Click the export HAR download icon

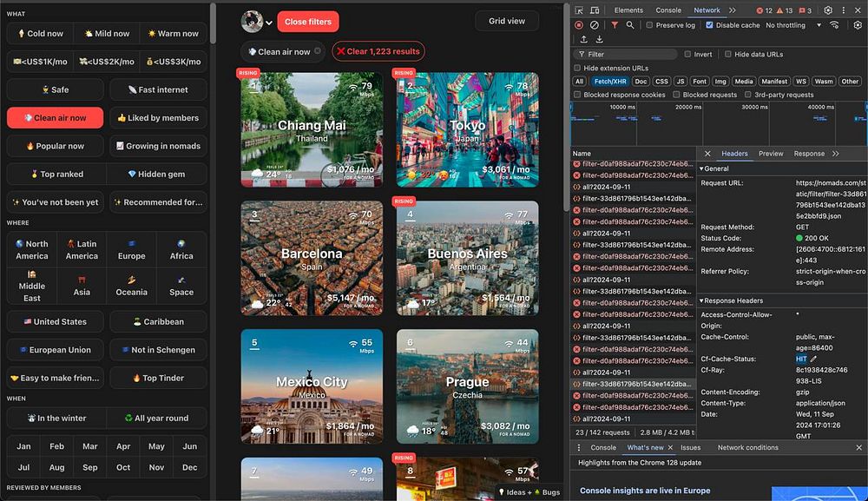(599, 39)
